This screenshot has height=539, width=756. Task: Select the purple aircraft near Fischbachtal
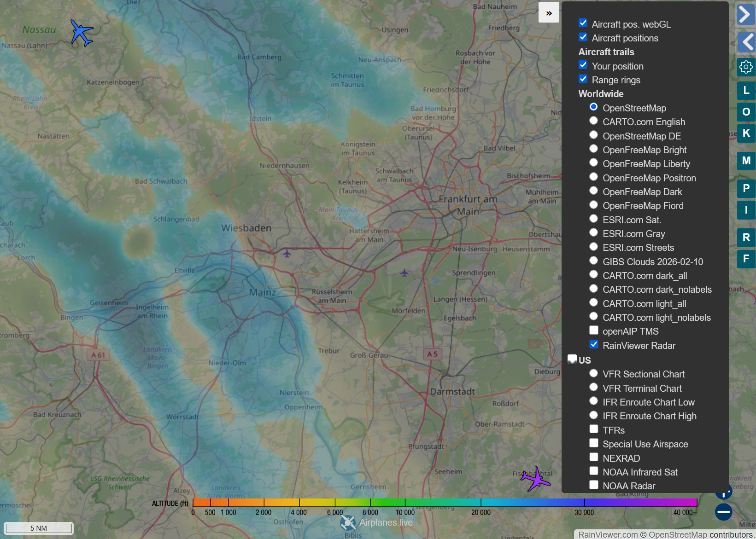(535, 479)
